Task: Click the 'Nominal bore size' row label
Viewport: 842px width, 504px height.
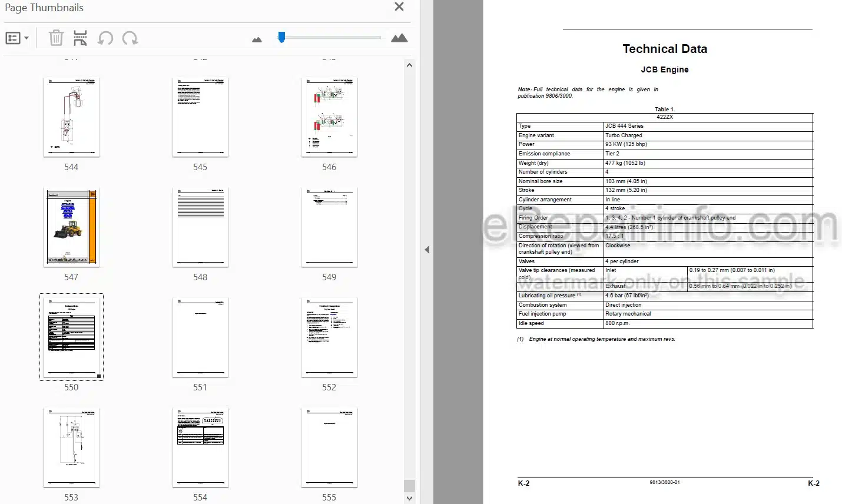Action: (541, 181)
